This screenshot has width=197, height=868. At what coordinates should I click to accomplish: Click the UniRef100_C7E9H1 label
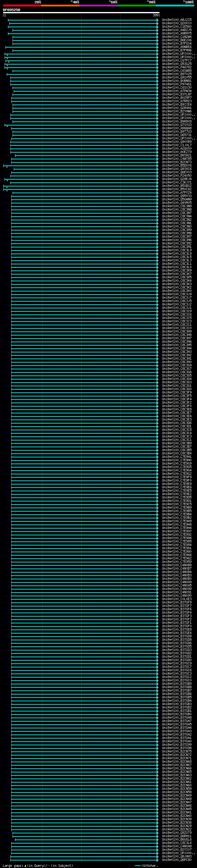(177, 457)
